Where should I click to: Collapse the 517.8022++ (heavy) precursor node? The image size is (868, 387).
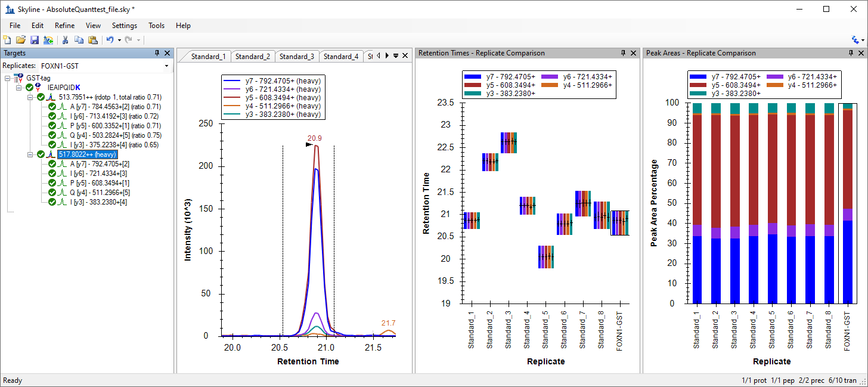click(30, 154)
